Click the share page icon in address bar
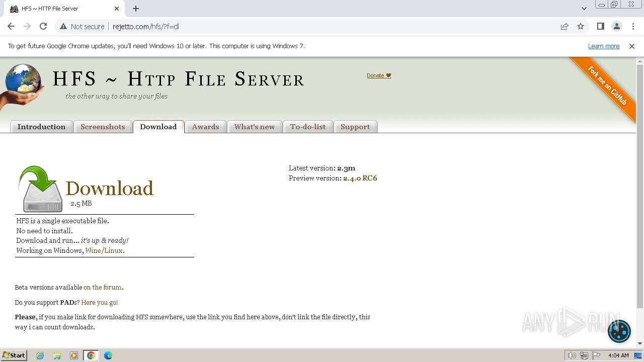The height and width of the screenshot is (362, 644). (x=565, y=26)
